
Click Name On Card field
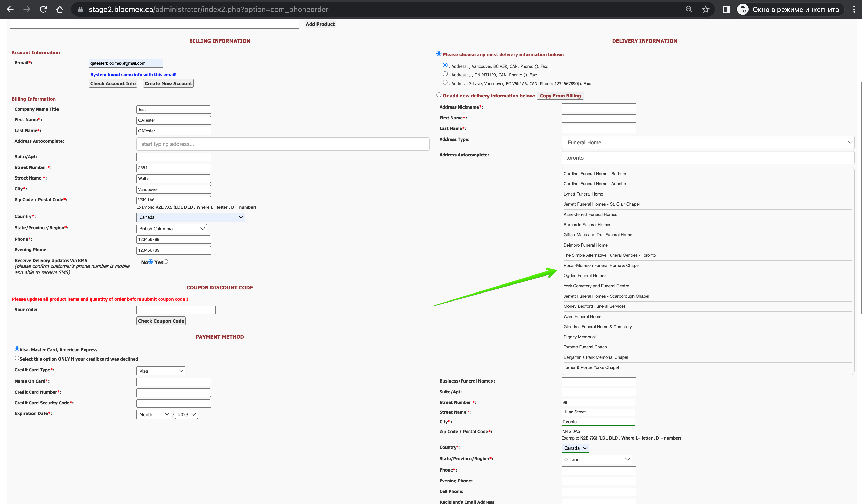tap(173, 382)
